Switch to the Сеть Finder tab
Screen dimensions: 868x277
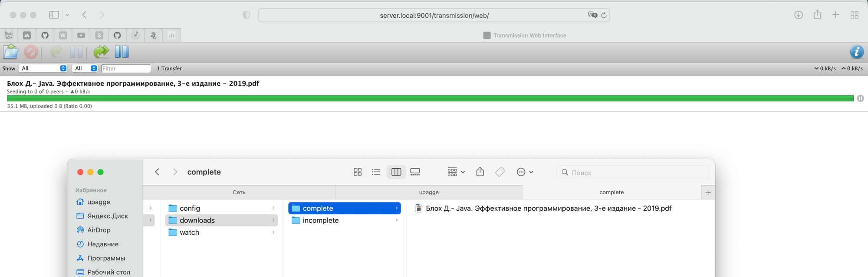(x=239, y=192)
